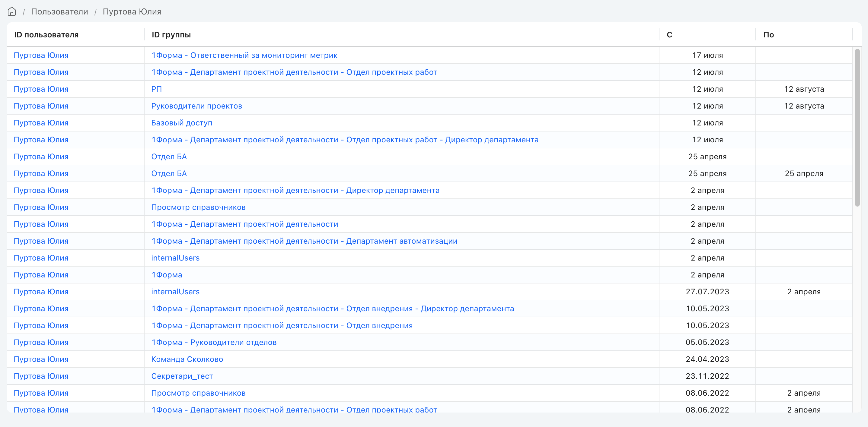Select the Пуртова Юлия breadcrumb item
868x427 pixels.
132,12
